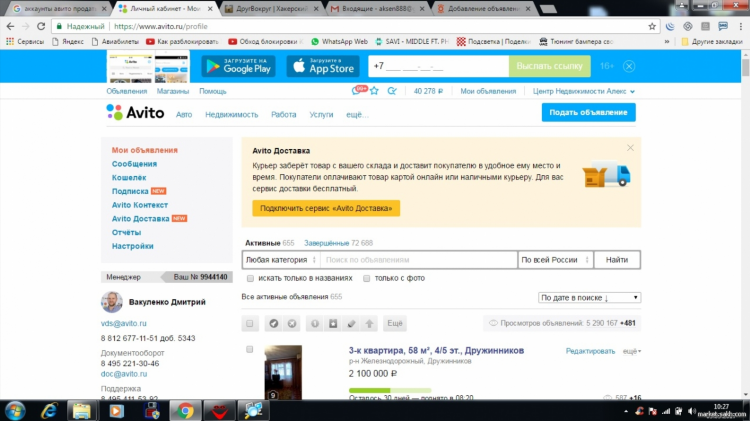The height and width of the screenshot is (421, 750).
Task: Open the 'Еще' bulk actions menu
Action: pyautogui.click(x=395, y=324)
